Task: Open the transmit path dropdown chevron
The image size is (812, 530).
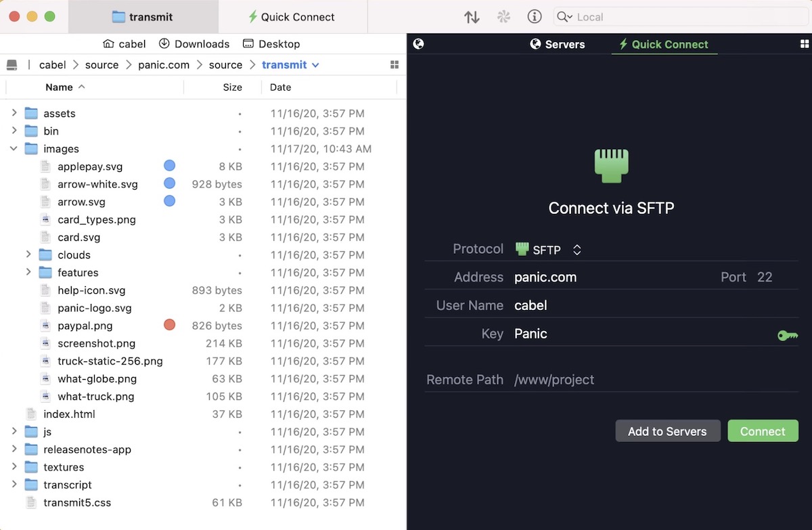Action: pyautogui.click(x=315, y=65)
